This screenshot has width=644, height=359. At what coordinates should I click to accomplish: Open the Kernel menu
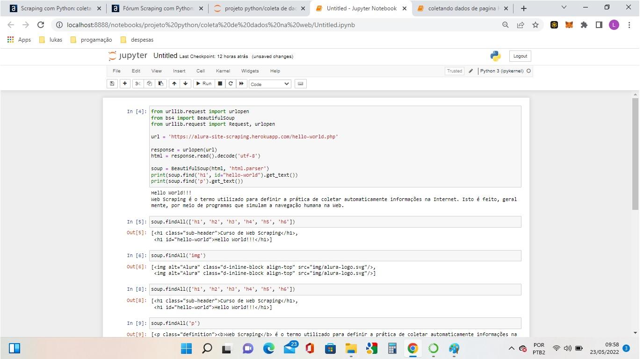point(223,71)
